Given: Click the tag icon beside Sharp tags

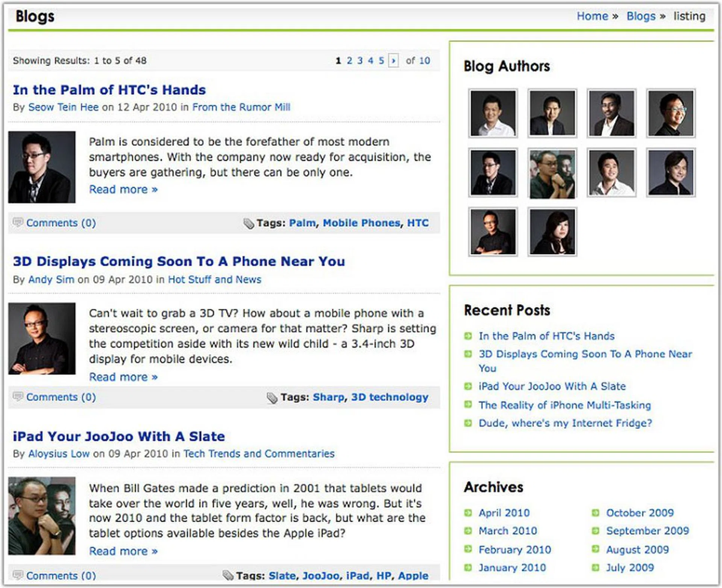Looking at the screenshot, I should click(272, 398).
